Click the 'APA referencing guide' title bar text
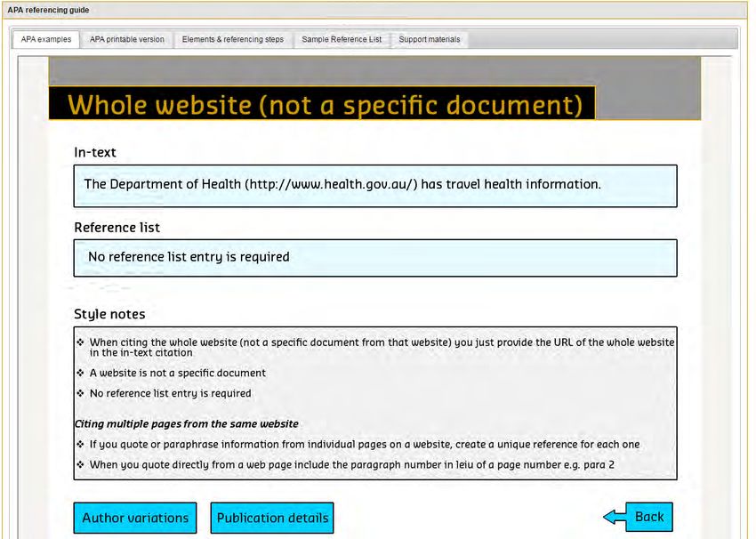The height and width of the screenshot is (539, 756). [48, 10]
